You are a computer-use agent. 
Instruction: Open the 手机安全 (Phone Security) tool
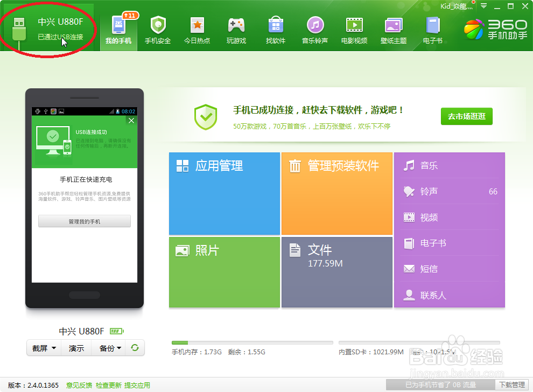coord(158,29)
